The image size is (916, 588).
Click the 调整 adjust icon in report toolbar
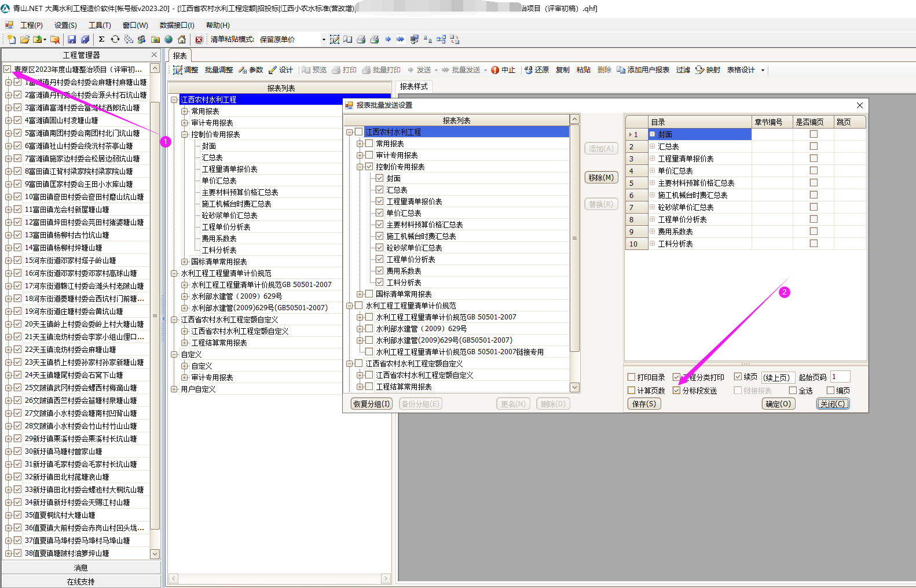tap(178, 70)
